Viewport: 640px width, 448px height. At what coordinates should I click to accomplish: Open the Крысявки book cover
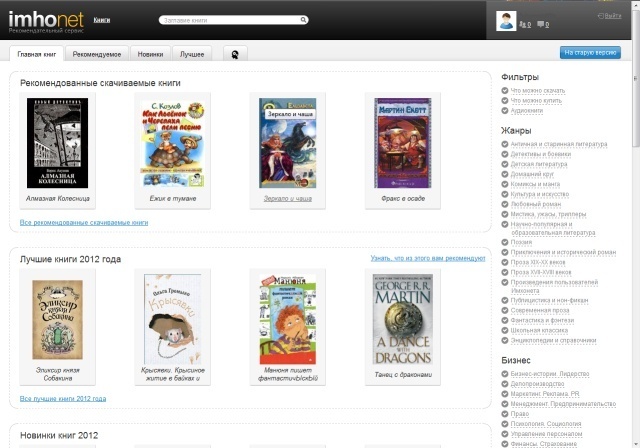click(x=173, y=319)
